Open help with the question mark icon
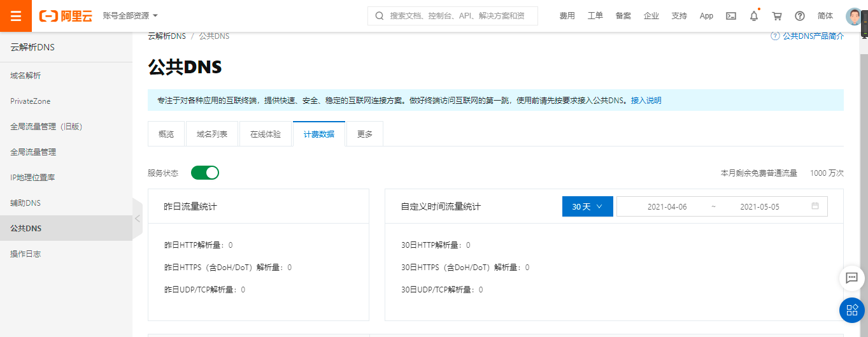The image size is (868, 337). [x=800, y=16]
